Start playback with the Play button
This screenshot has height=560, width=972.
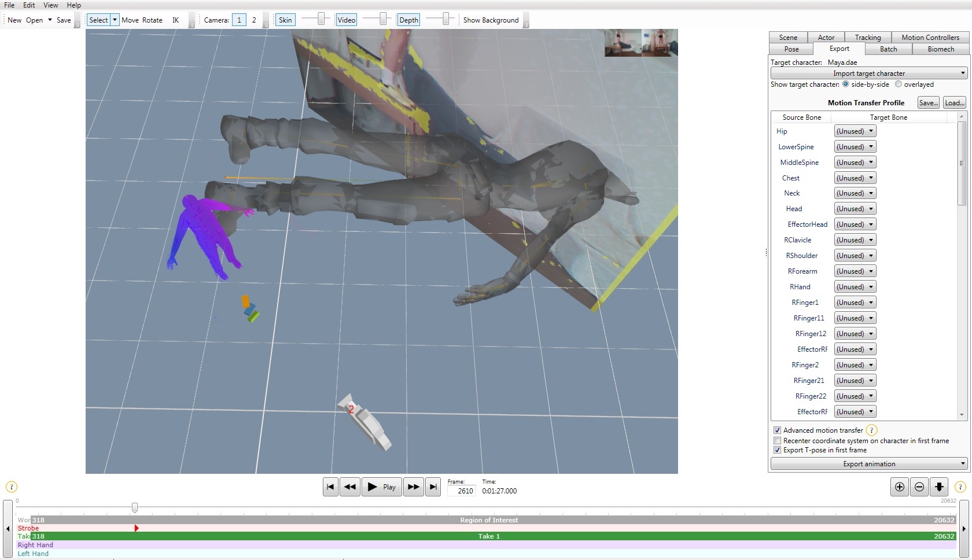click(x=381, y=487)
